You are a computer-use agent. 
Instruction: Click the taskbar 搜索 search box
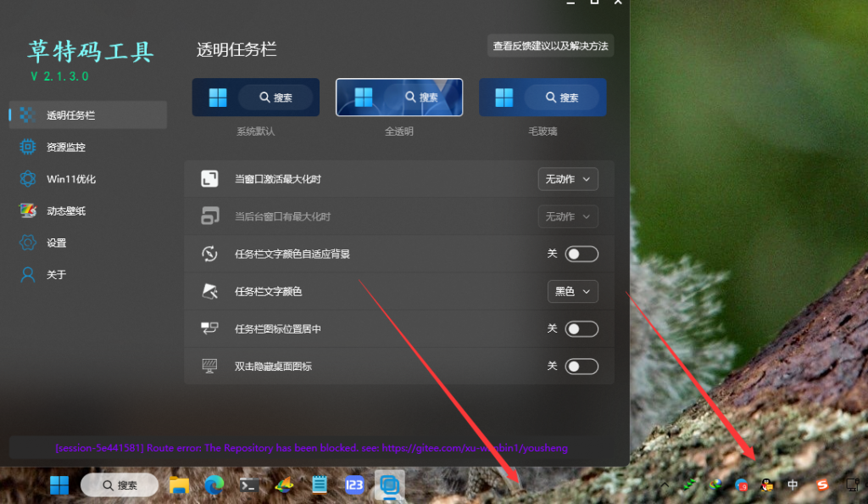coord(120,485)
